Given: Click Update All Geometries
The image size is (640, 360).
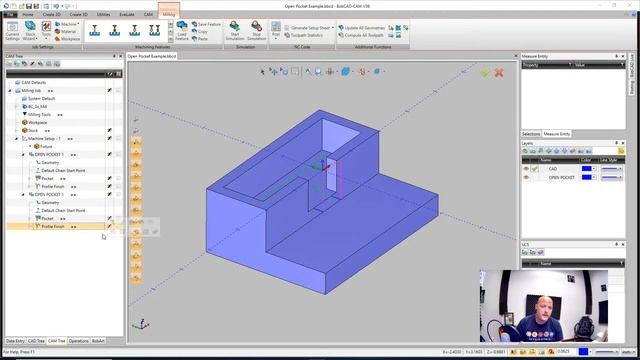Looking at the screenshot, I should tap(362, 28).
